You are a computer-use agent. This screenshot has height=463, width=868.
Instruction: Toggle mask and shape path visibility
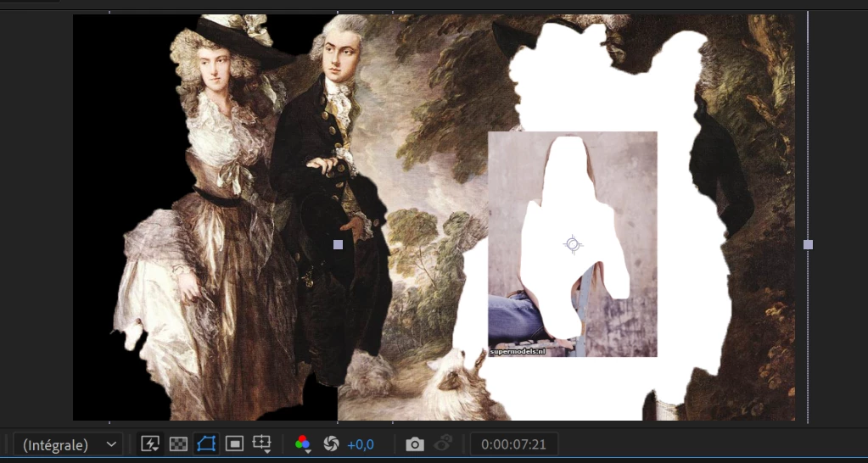(206, 443)
